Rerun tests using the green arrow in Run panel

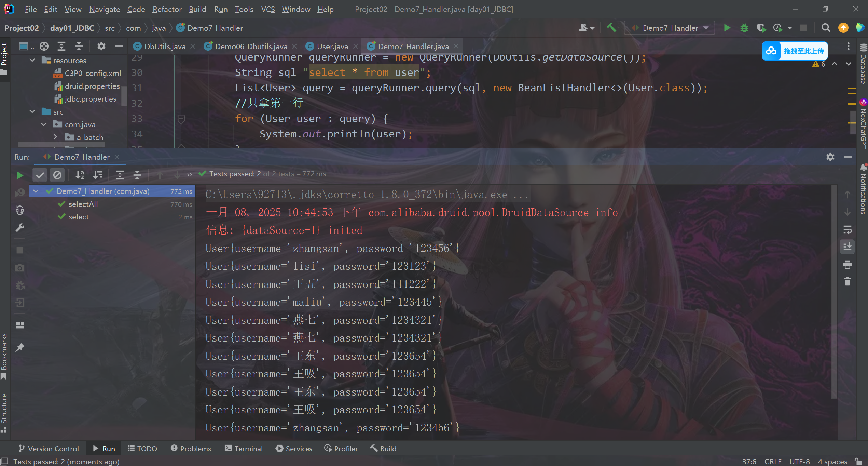coord(19,175)
